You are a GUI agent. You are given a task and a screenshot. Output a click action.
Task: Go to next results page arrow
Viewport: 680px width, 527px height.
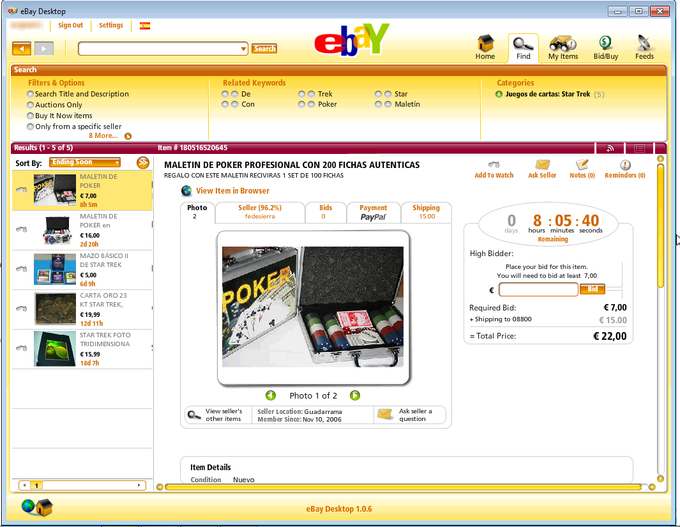pos(139,485)
